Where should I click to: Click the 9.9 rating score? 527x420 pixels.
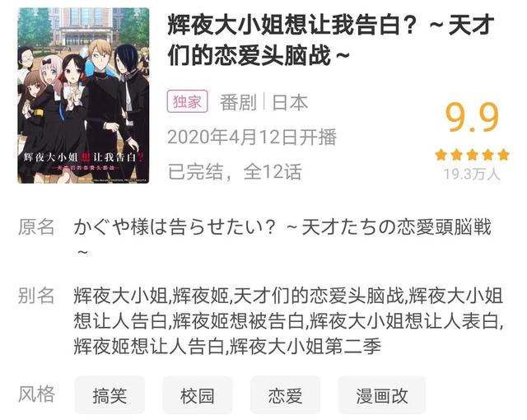472,118
